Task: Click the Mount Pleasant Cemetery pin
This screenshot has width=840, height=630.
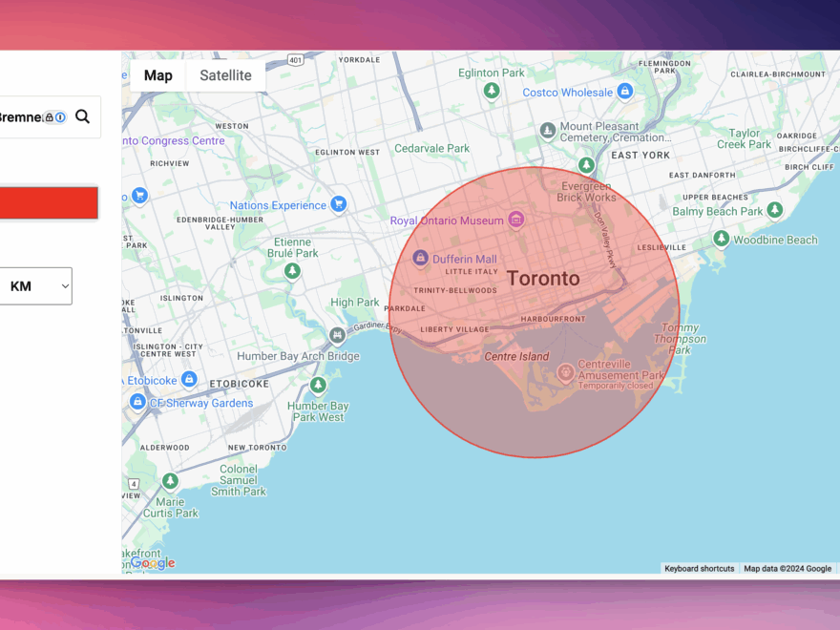Action: pyautogui.click(x=548, y=131)
